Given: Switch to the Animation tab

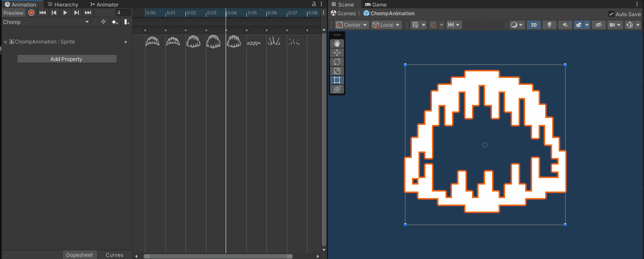Looking at the screenshot, I should pos(21,4).
